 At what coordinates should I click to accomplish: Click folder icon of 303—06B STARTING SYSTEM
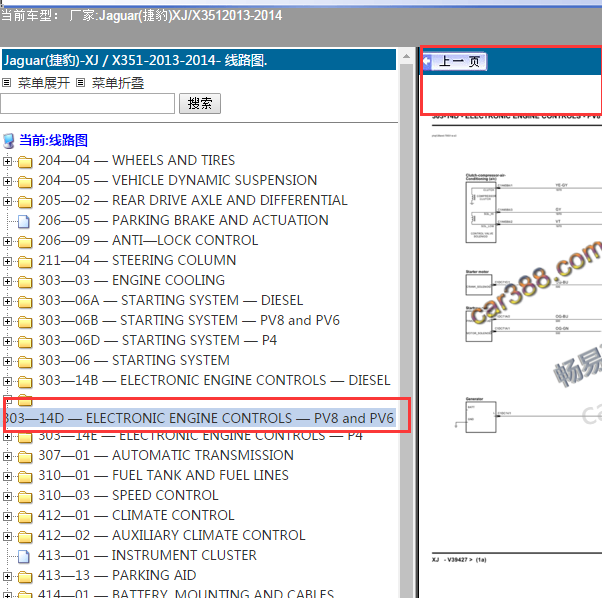[25, 322]
